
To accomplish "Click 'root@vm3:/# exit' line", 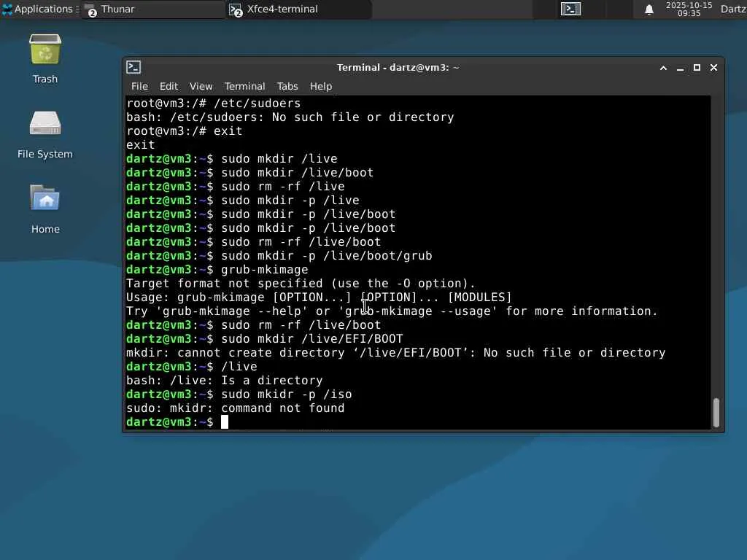I will tap(184, 131).
